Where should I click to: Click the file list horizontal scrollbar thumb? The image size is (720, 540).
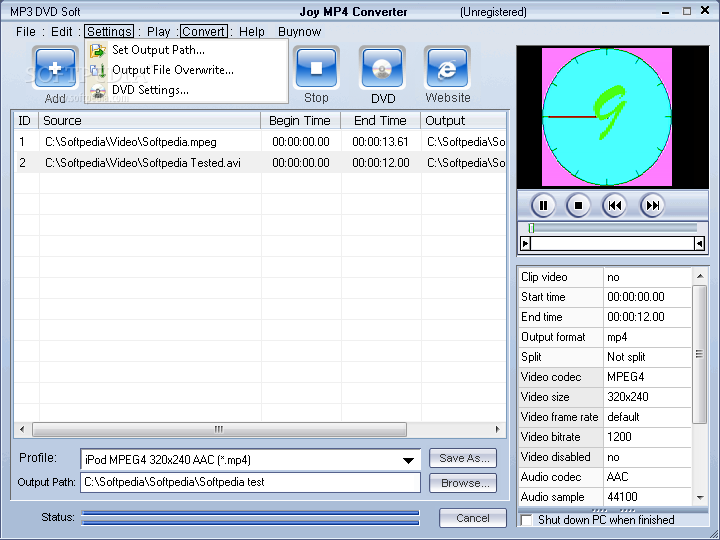pos(219,429)
